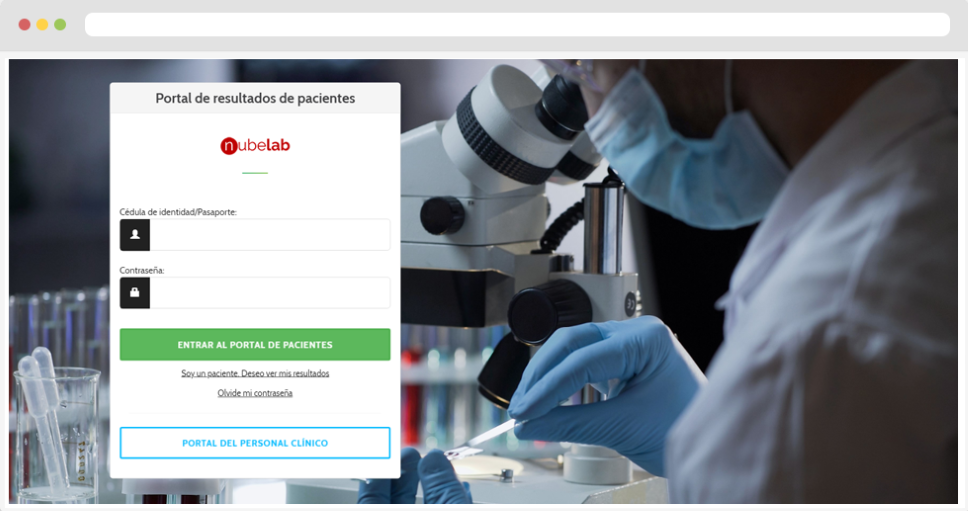Focus the Cédula de identidad/Pasaporte input field
The image size is (968, 511).
coord(270,235)
